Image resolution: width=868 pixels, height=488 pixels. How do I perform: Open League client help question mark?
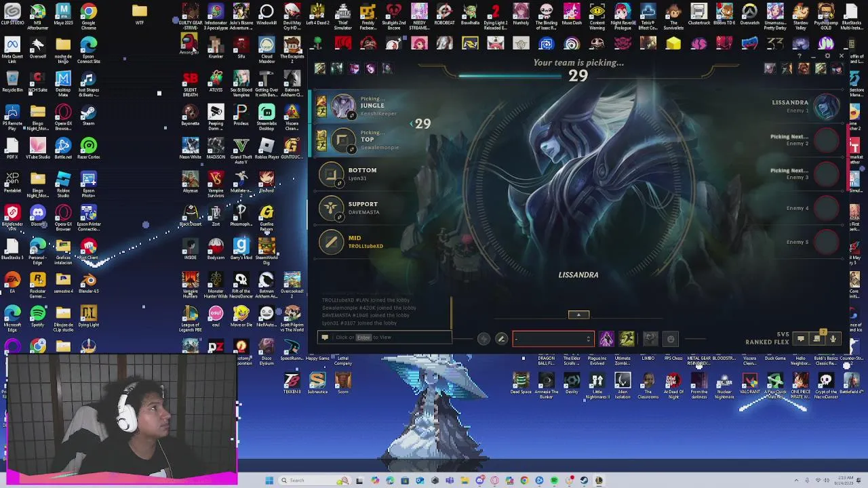tap(801, 56)
